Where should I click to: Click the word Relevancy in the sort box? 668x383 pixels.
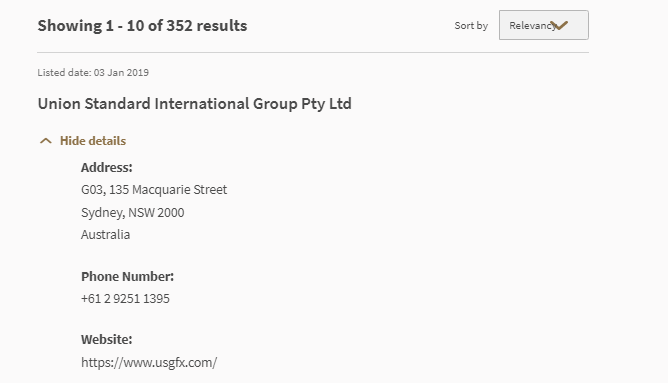[x=533, y=26]
